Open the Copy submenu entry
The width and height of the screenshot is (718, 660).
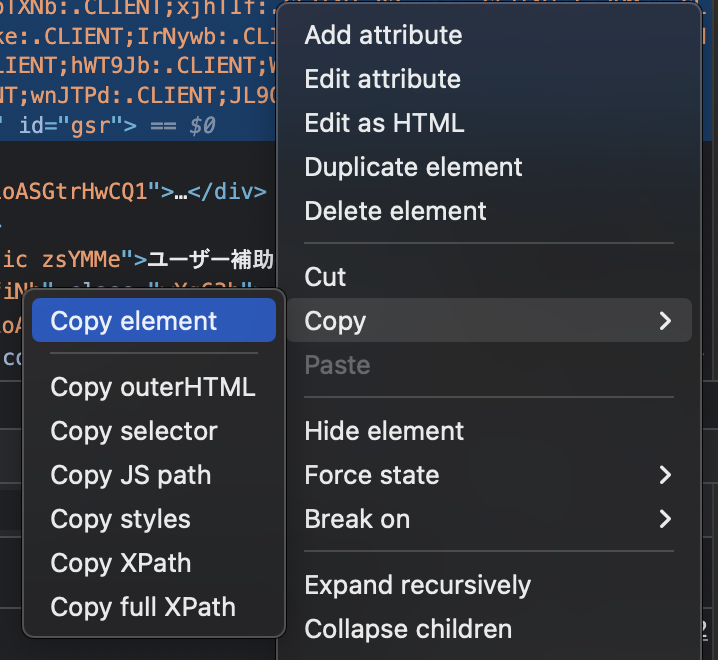coord(489,320)
